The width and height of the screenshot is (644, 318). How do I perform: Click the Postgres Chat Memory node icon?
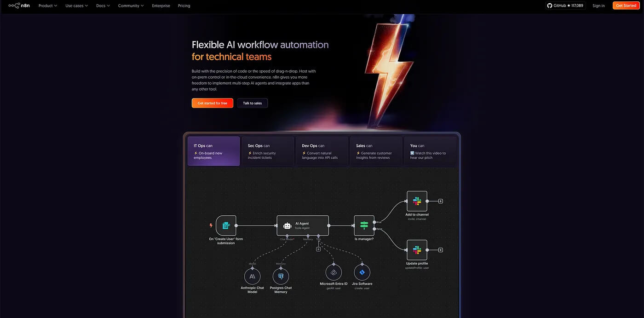[x=281, y=276]
